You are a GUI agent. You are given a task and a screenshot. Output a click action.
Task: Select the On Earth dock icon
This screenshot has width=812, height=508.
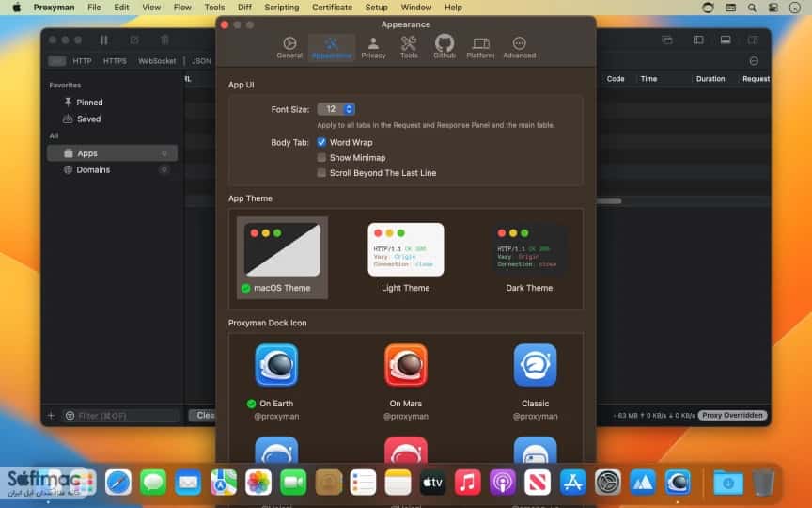[276, 365]
